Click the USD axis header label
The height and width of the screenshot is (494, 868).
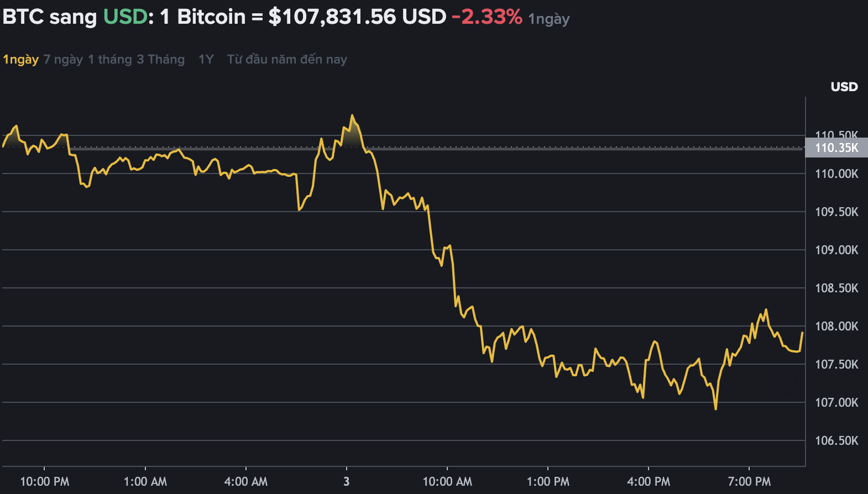(844, 87)
